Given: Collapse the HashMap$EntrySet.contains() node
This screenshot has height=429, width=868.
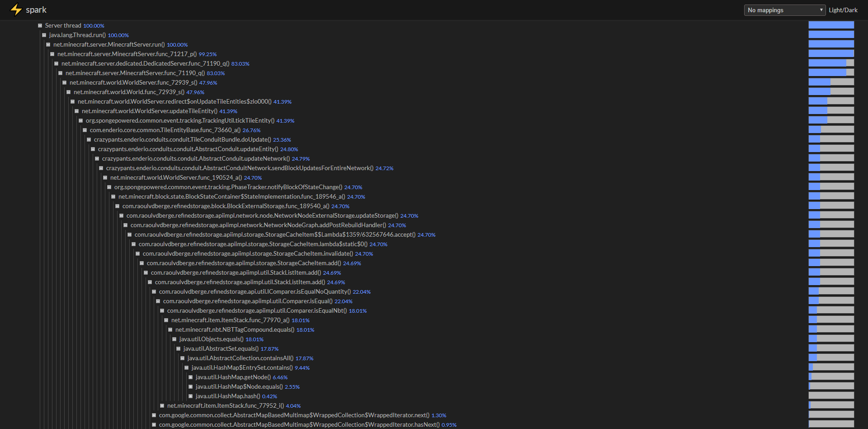Looking at the screenshot, I should coord(186,367).
